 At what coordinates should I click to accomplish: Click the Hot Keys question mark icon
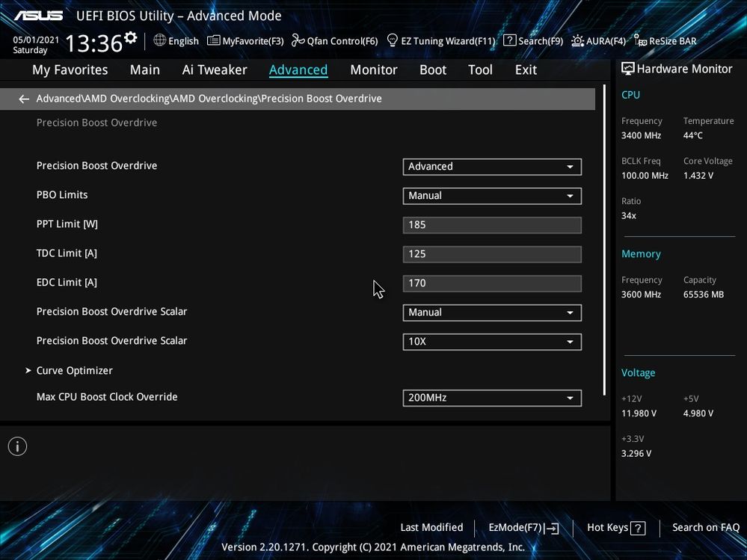638,528
